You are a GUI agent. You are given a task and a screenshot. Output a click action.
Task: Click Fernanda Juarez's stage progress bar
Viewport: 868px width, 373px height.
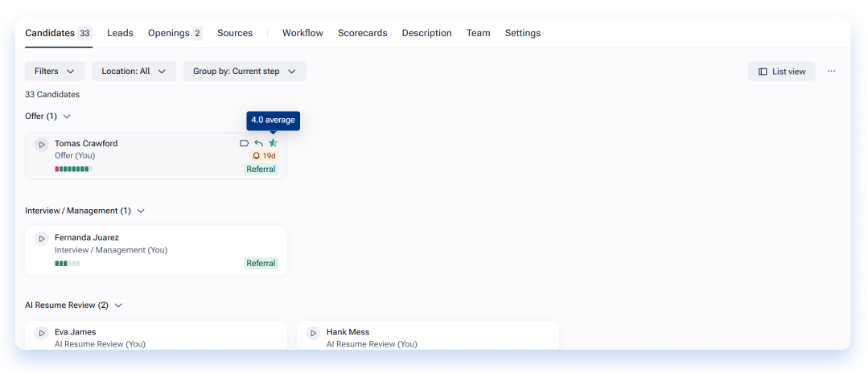[68, 264]
